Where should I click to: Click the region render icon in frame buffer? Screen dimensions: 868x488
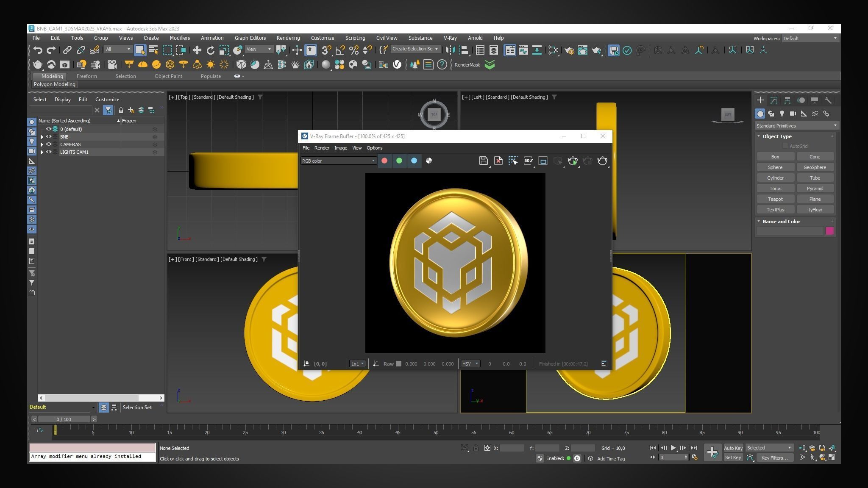click(x=543, y=161)
